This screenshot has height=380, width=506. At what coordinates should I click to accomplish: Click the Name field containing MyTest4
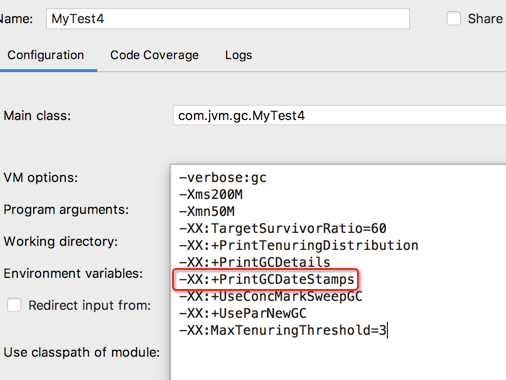pos(228,19)
